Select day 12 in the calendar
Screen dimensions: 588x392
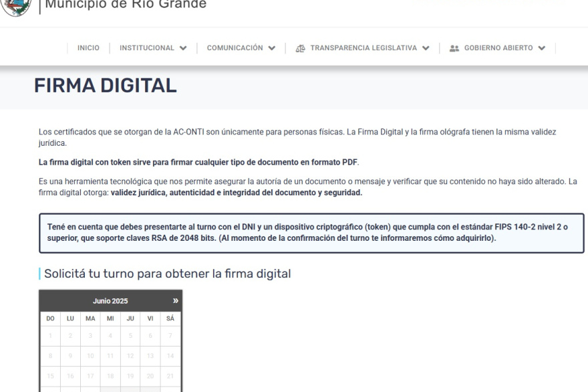pos(130,356)
